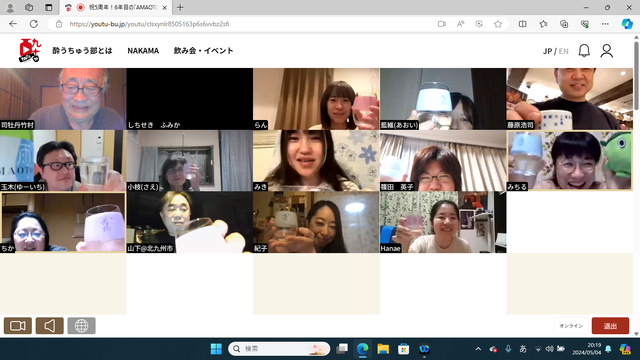Click the site logo in the header
Image resolution: width=640 pixels, height=360 pixels.
[30, 51]
